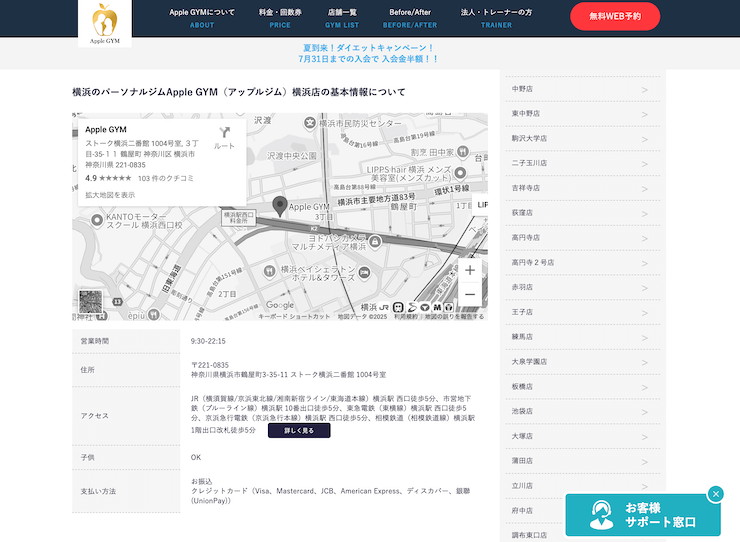
Task: Click 拡大地図を表示 link on map
Action: point(110,195)
